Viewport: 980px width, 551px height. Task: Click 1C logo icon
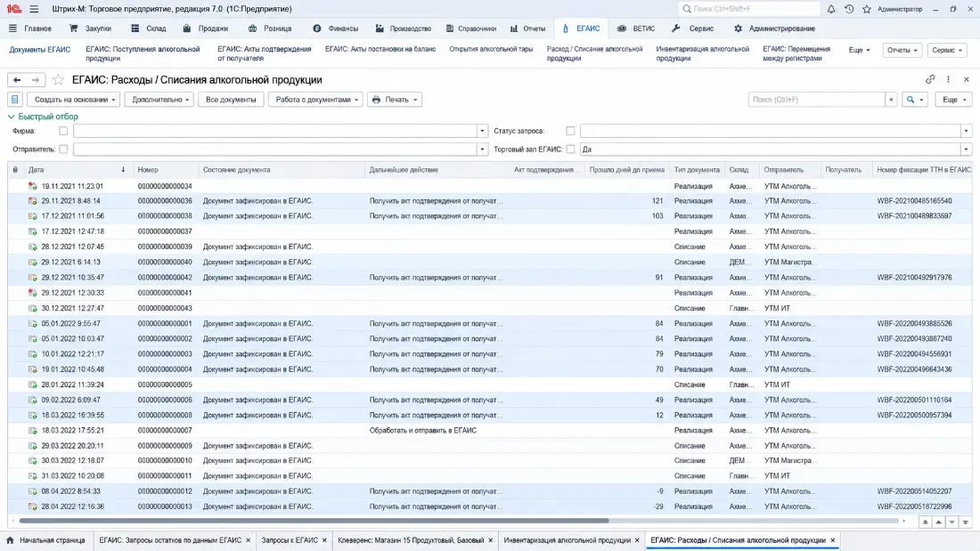13,9
